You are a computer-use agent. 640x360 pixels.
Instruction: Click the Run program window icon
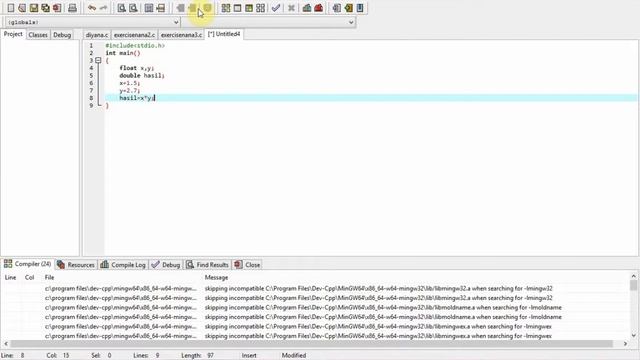(237, 8)
